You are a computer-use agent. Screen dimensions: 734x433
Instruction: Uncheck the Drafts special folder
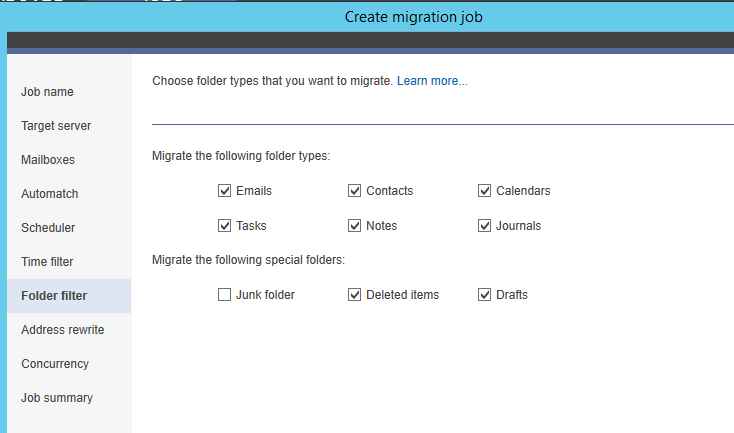484,294
